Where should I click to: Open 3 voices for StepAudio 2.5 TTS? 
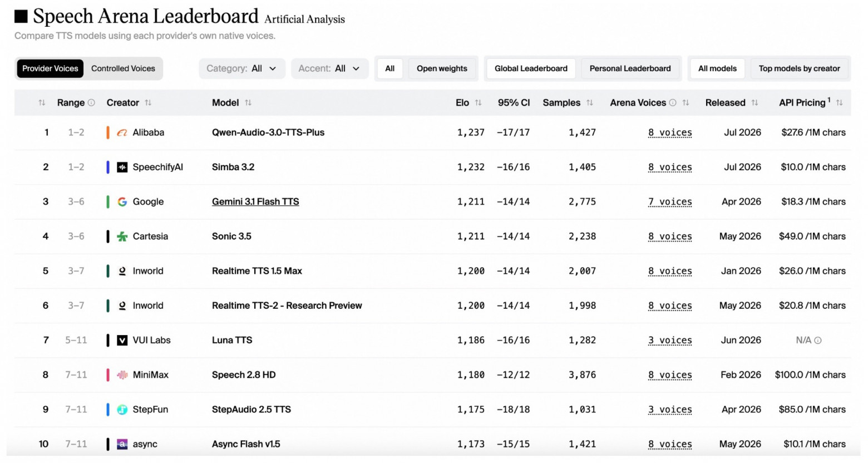(x=670, y=410)
